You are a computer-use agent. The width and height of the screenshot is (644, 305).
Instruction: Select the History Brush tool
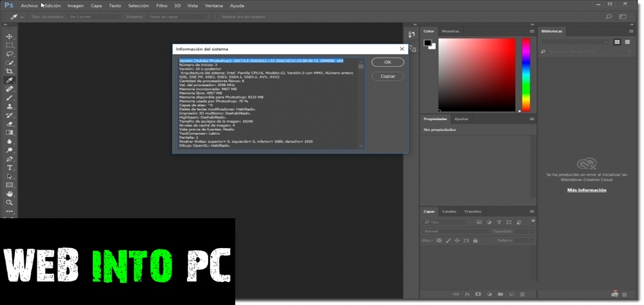tap(9, 115)
